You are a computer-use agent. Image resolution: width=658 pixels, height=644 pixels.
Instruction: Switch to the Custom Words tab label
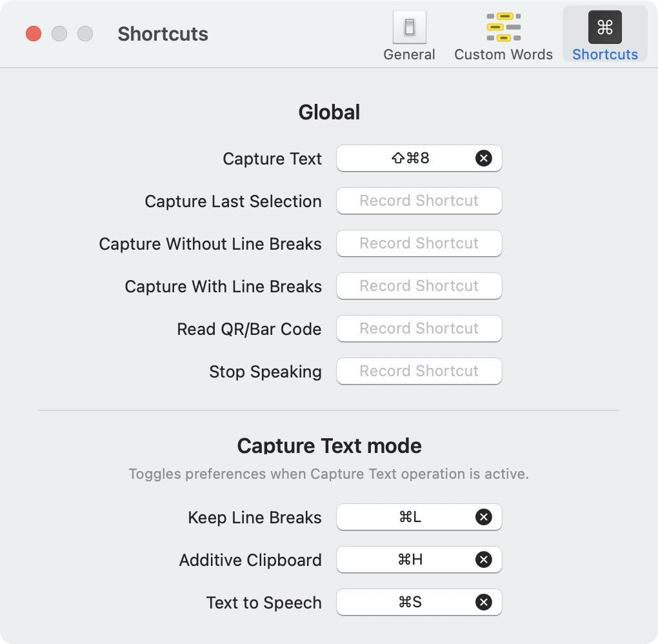[x=503, y=55]
